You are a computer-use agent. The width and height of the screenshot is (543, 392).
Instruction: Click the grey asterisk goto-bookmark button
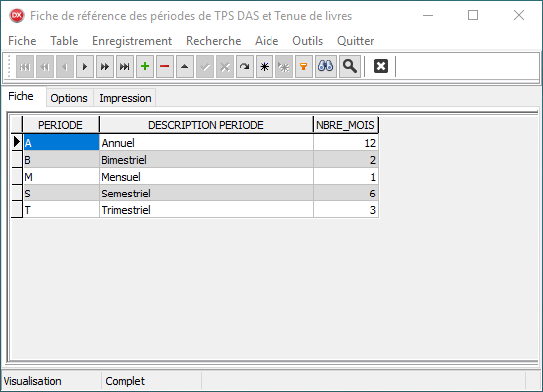click(x=283, y=66)
